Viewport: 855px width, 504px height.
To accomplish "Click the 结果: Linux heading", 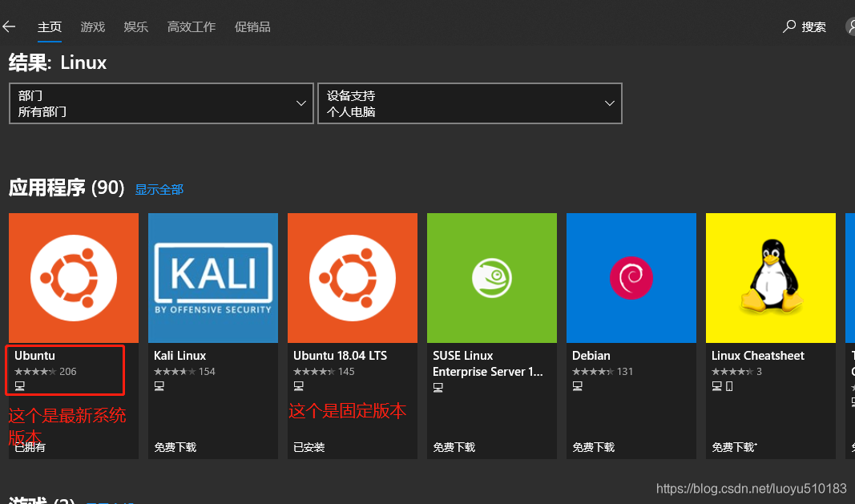I will (x=57, y=62).
